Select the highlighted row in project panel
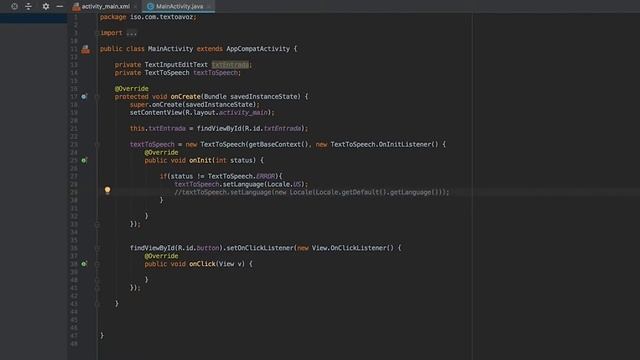Screen dimensions: 640x360 [33, 18]
